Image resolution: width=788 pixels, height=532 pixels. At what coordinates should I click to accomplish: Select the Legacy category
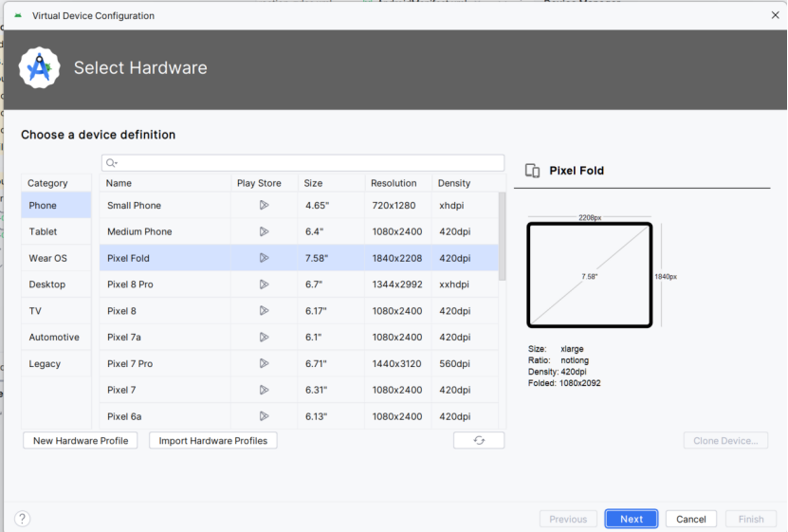point(56,363)
